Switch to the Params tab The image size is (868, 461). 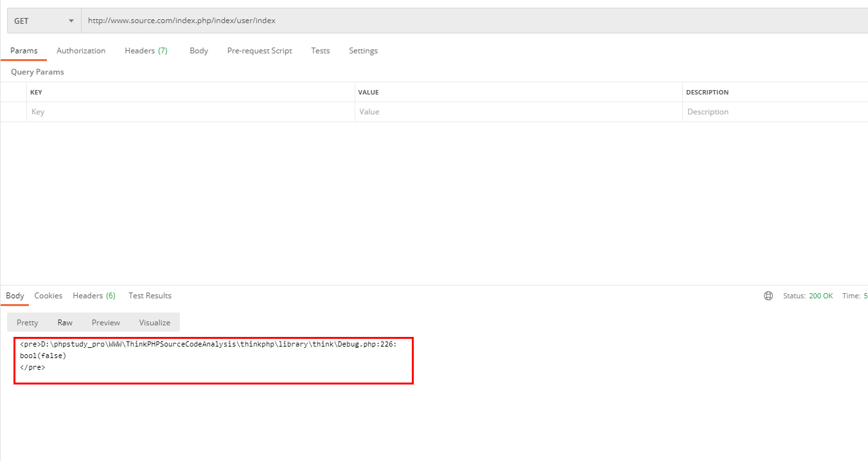pos(24,51)
